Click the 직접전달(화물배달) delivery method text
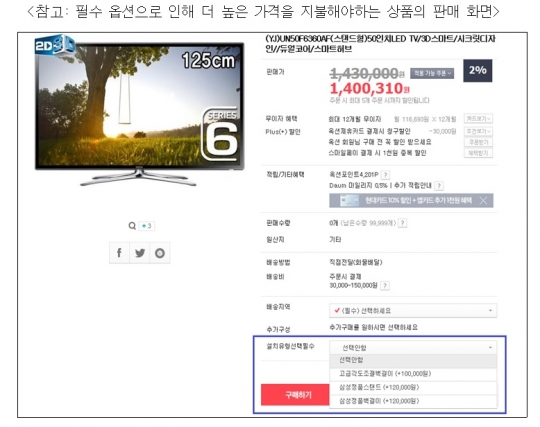The width and height of the screenshot is (540, 427). 356,262
